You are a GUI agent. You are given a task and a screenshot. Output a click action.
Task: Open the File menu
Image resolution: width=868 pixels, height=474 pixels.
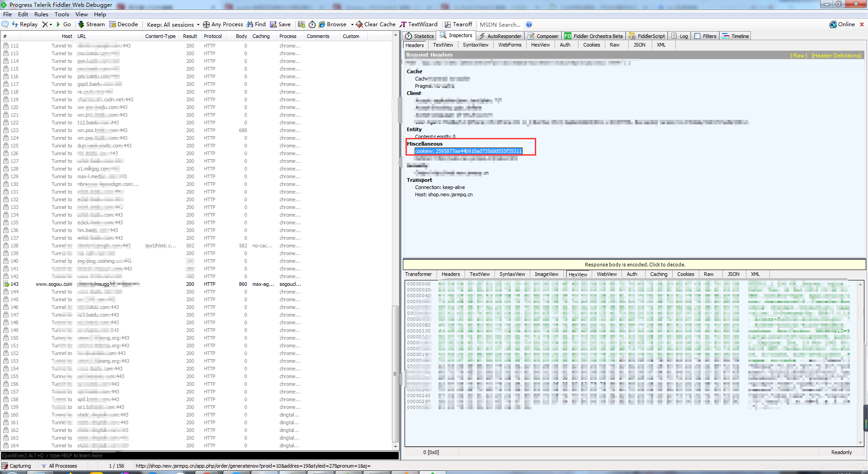pos(7,14)
